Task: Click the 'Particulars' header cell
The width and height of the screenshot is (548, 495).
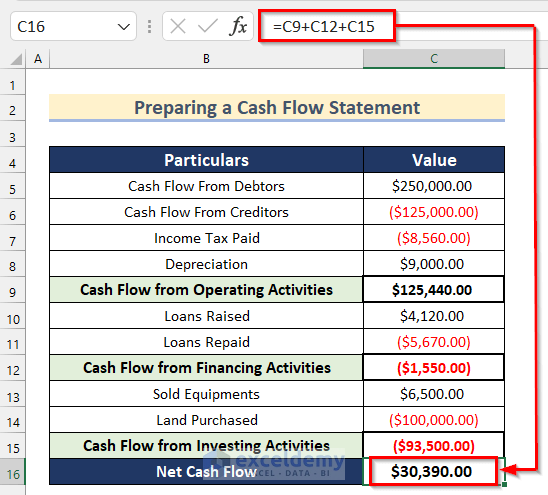Action: pos(206,160)
